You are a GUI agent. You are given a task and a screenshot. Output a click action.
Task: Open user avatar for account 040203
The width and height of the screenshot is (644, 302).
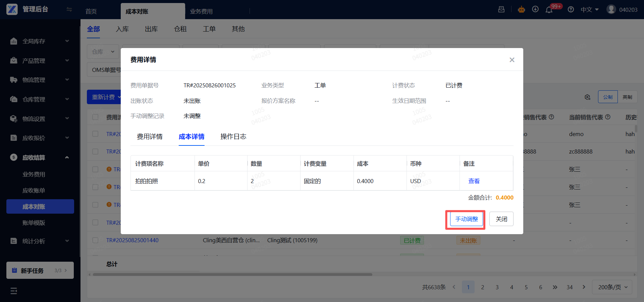[611, 9]
